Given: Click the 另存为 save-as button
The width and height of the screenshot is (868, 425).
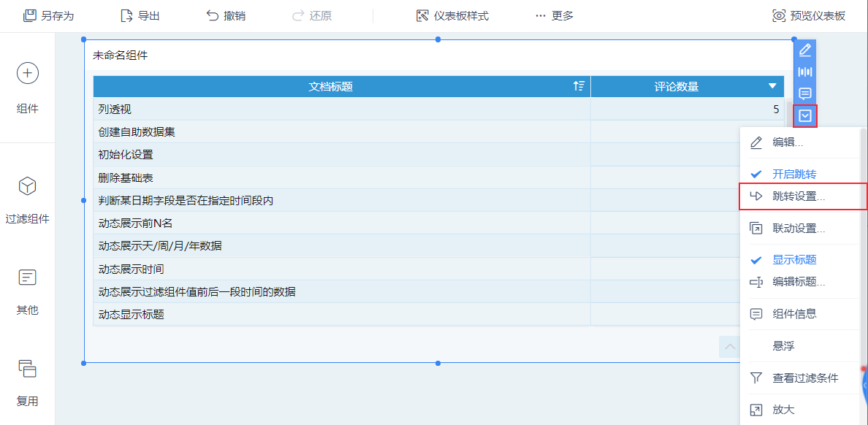Looking at the screenshot, I should click(x=48, y=15).
